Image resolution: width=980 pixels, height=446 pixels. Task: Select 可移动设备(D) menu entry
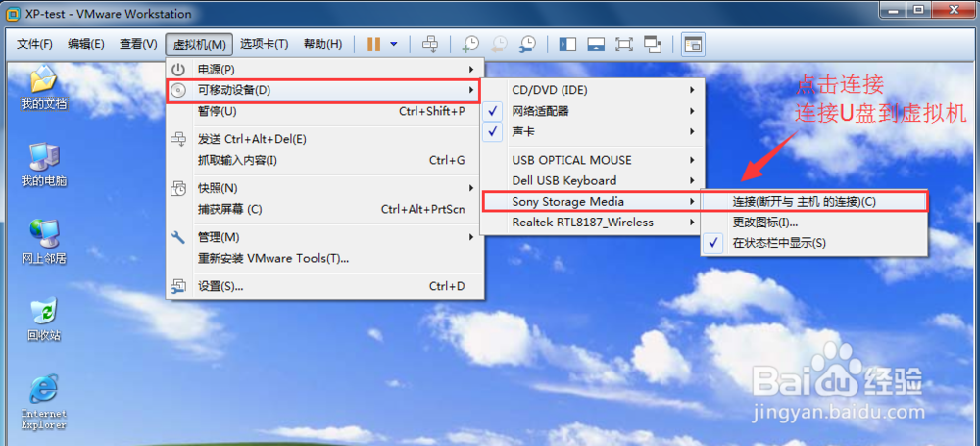pos(324,90)
